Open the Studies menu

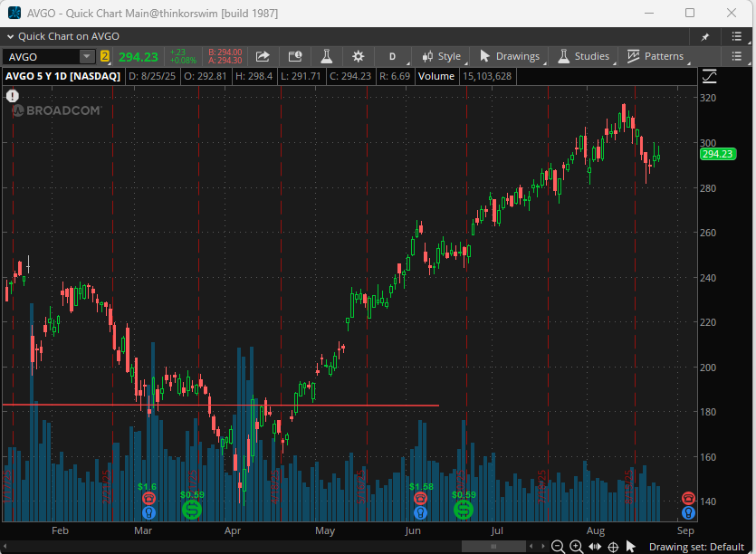coord(583,56)
